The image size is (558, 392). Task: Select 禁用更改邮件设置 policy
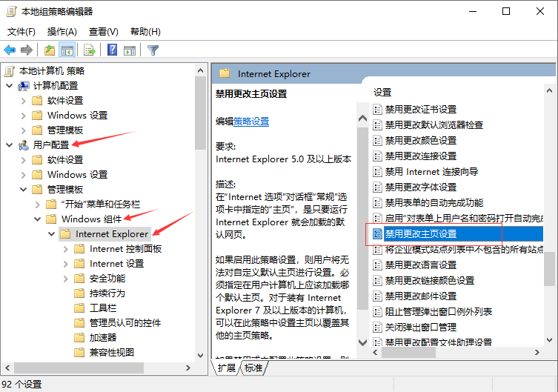[x=421, y=296]
